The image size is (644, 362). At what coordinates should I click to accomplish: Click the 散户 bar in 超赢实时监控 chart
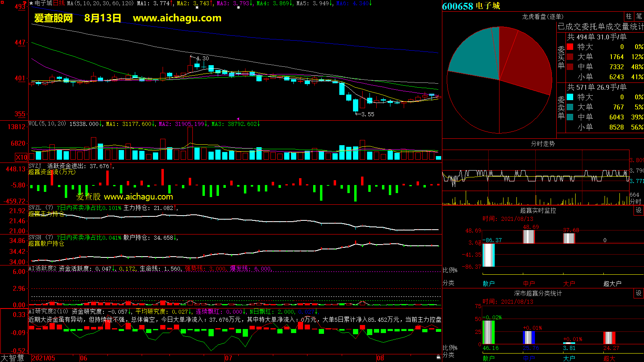[x=488, y=255]
